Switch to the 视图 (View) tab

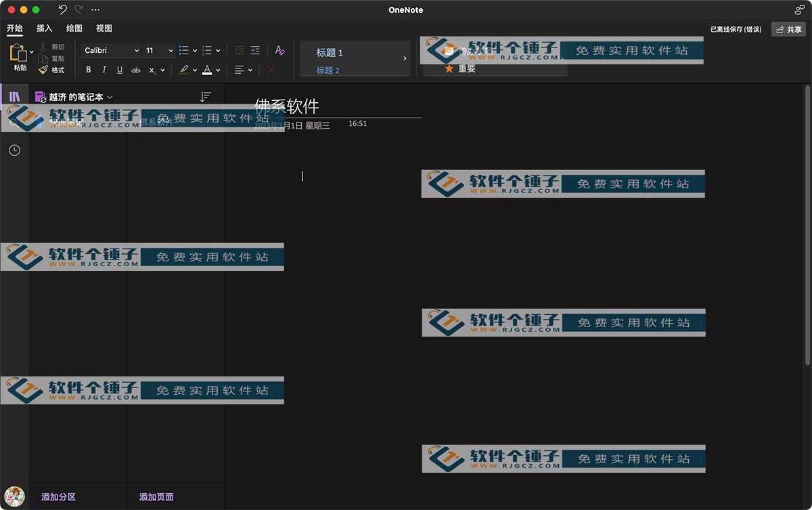coord(104,28)
